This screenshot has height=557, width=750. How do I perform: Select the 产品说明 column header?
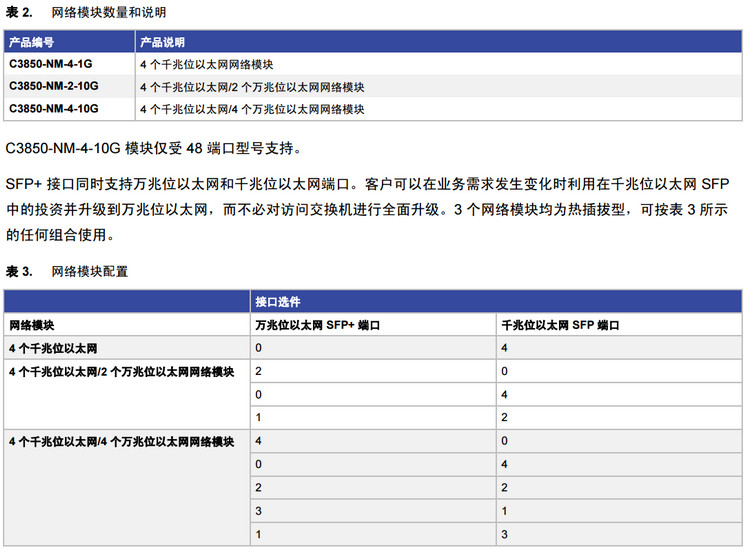point(162,43)
